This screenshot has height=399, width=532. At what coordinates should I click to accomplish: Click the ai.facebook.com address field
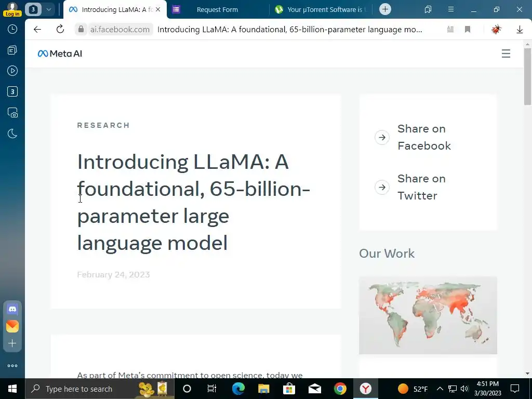click(120, 30)
